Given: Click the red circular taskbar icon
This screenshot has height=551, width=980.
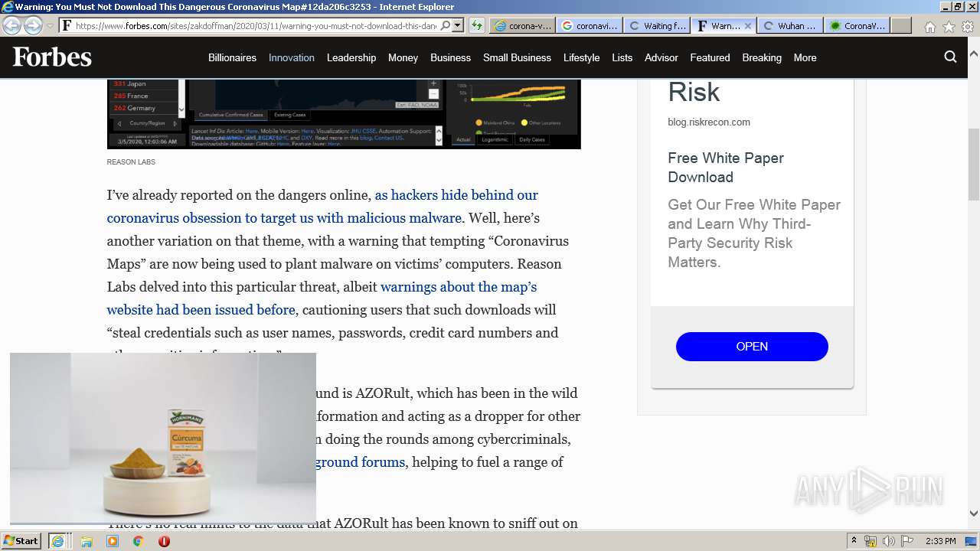Looking at the screenshot, I should [x=164, y=541].
